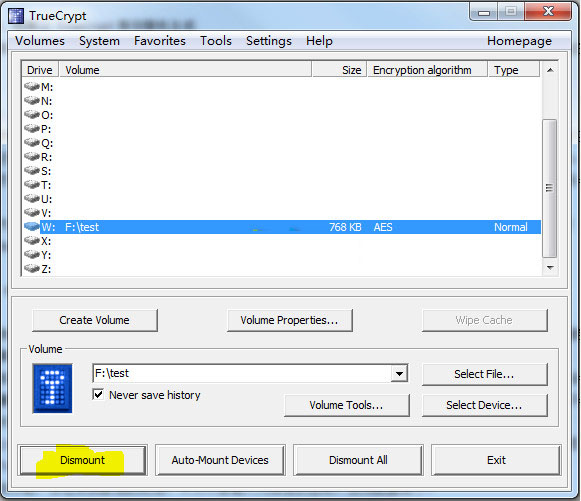Image resolution: width=581 pixels, height=501 pixels.
Task: Select the R: drive slot icon
Action: click(x=32, y=157)
